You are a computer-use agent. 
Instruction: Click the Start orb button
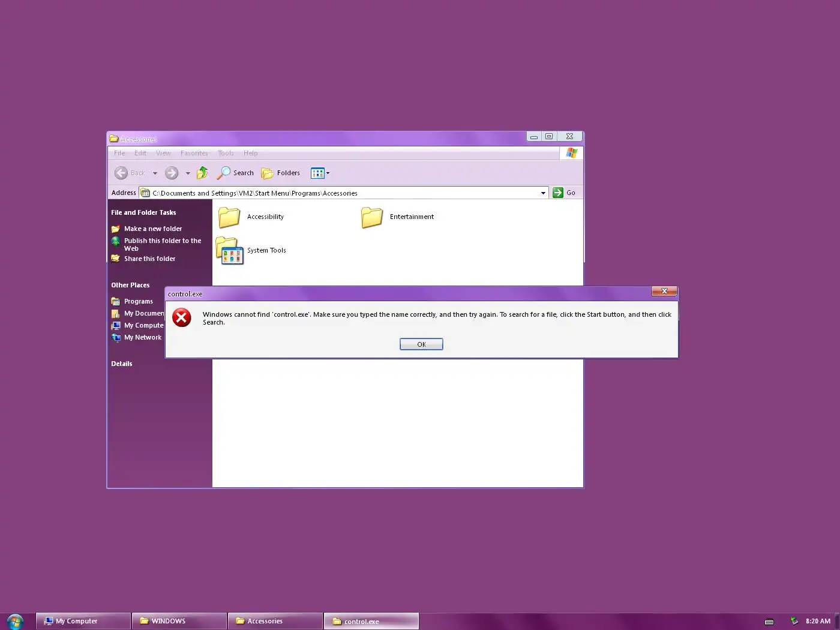(14, 622)
